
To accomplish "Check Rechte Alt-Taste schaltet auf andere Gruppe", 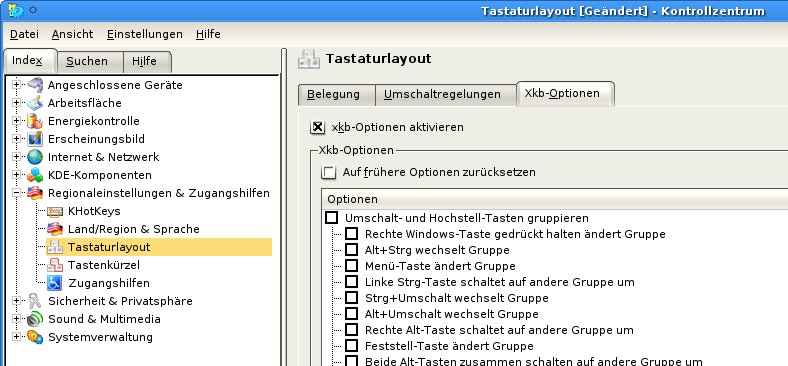I will click(x=352, y=330).
